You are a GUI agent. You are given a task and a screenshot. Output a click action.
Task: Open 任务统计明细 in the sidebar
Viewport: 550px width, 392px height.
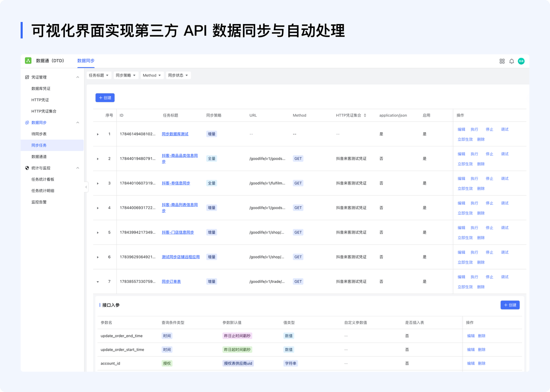coord(43,191)
